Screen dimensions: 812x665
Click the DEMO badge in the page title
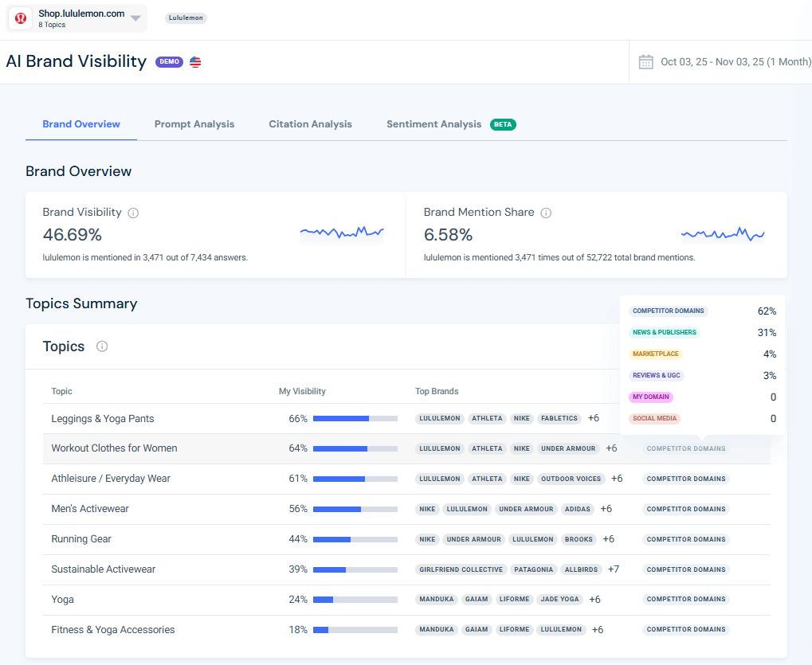[169, 61]
